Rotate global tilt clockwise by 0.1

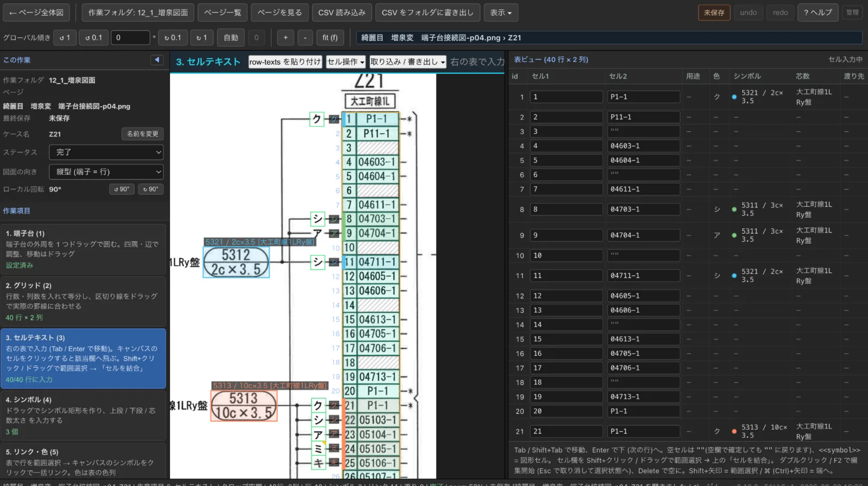[173, 37]
